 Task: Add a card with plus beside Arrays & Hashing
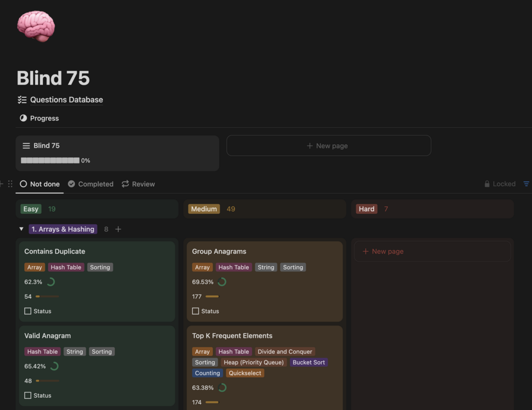coord(118,229)
